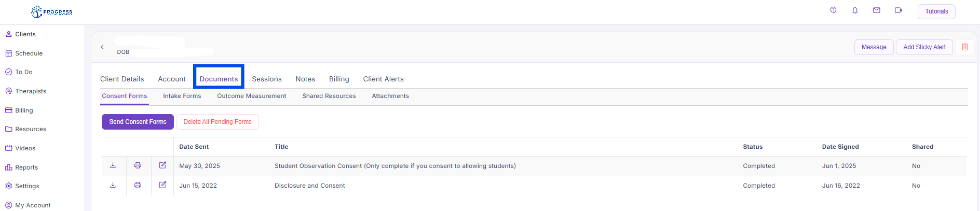
Task: Click the Send Consent Forms button
Action: click(138, 122)
